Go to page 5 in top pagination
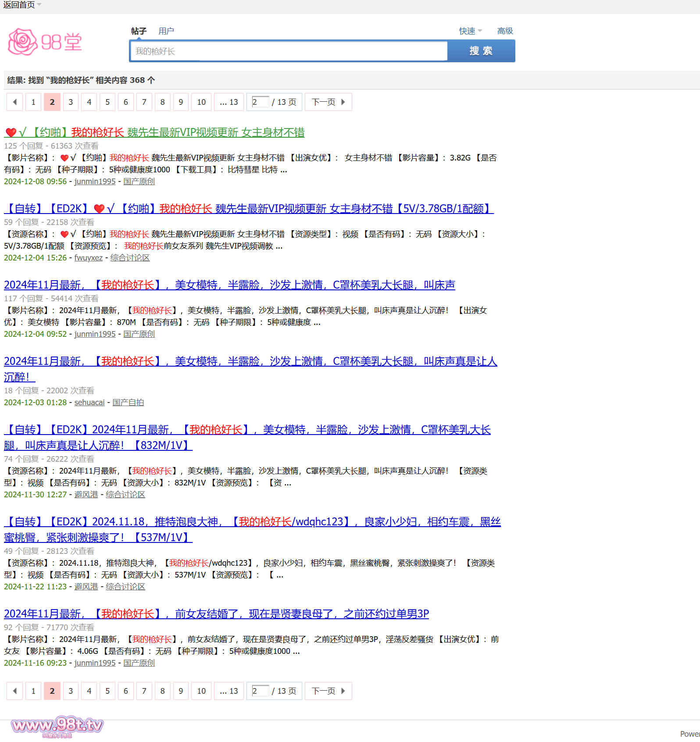 [107, 102]
